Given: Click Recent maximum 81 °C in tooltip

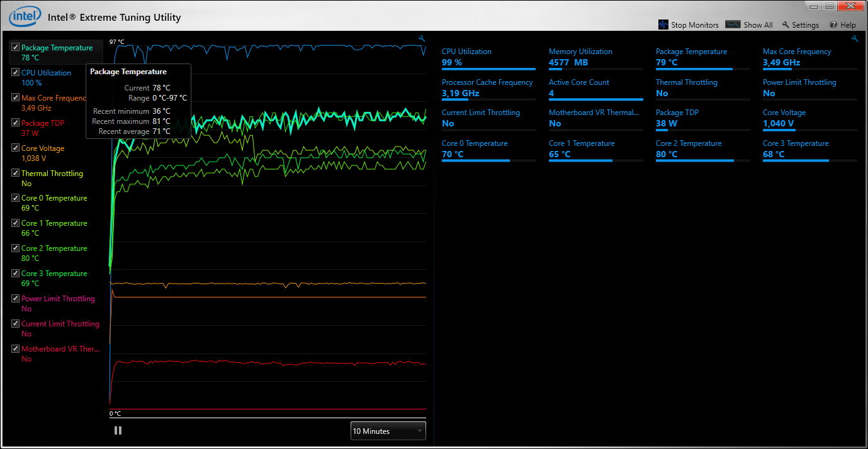Looking at the screenshot, I should (x=131, y=121).
